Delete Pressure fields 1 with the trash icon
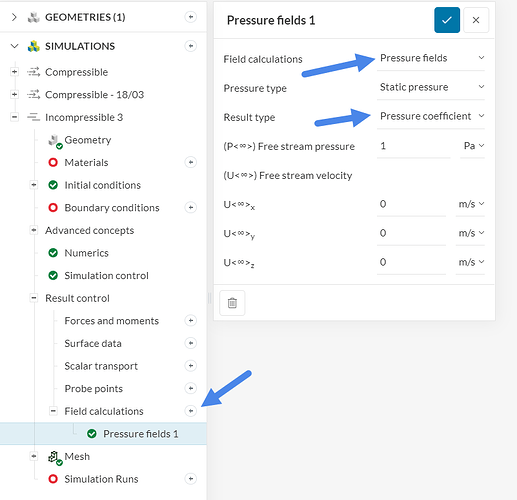Image resolution: width=517 pixels, height=500 pixels. (x=232, y=303)
